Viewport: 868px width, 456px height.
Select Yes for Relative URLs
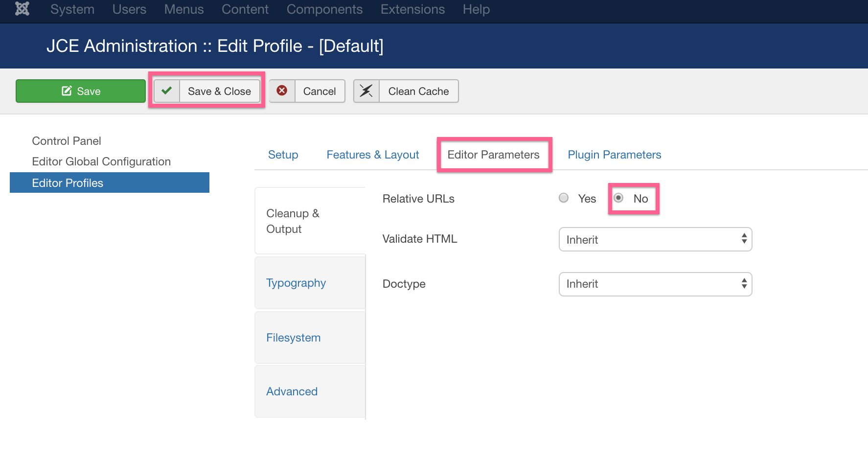pyautogui.click(x=564, y=198)
